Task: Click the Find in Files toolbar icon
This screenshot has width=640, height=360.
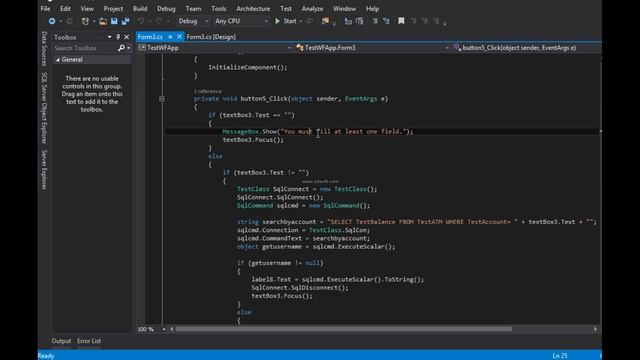Action: (x=325, y=21)
